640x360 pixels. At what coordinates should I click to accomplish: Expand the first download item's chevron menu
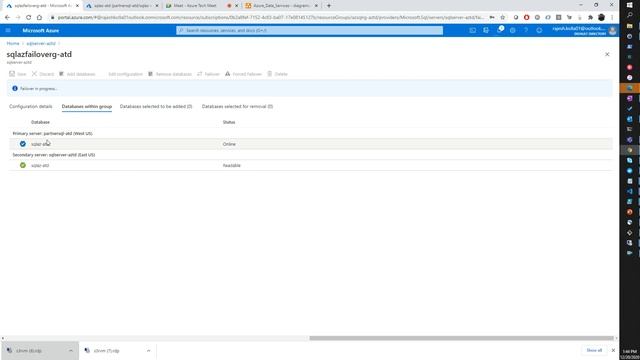[71, 351]
